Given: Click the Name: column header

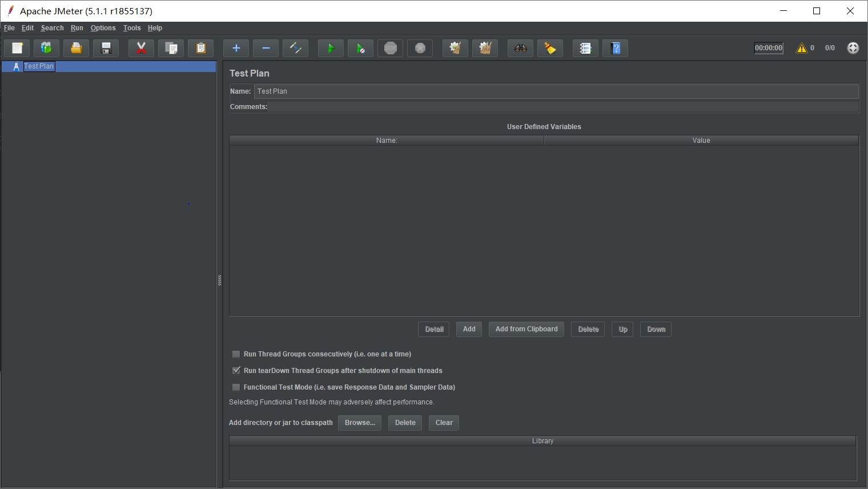Looking at the screenshot, I should tap(387, 141).
